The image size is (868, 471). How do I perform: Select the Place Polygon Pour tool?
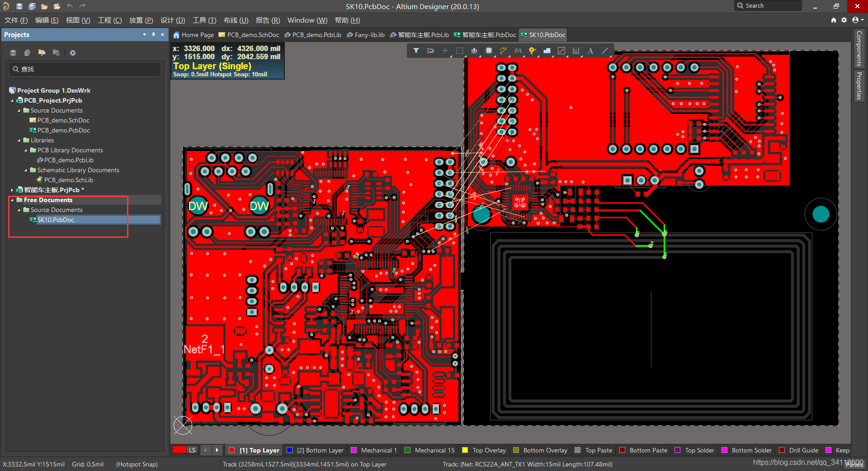(547, 51)
